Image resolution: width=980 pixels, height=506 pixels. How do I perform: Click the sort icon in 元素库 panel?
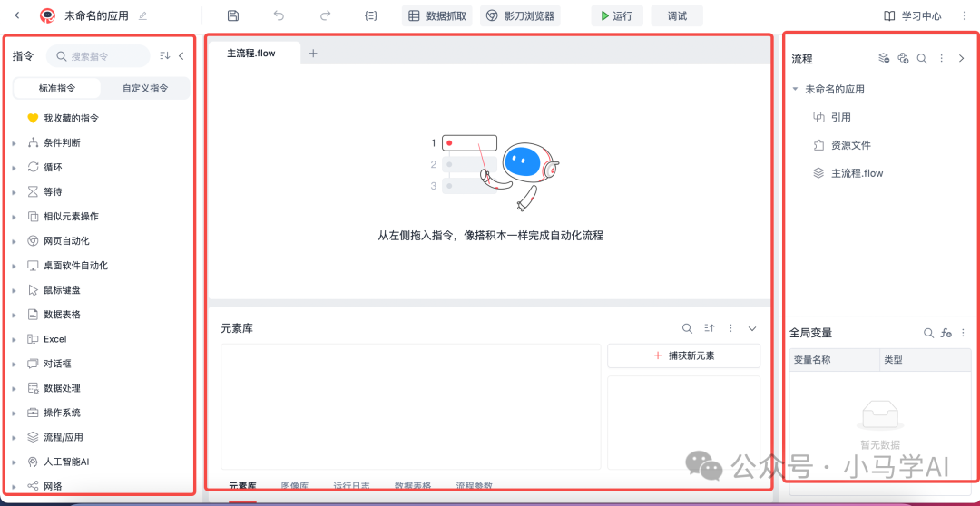click(x=710, y=328)
